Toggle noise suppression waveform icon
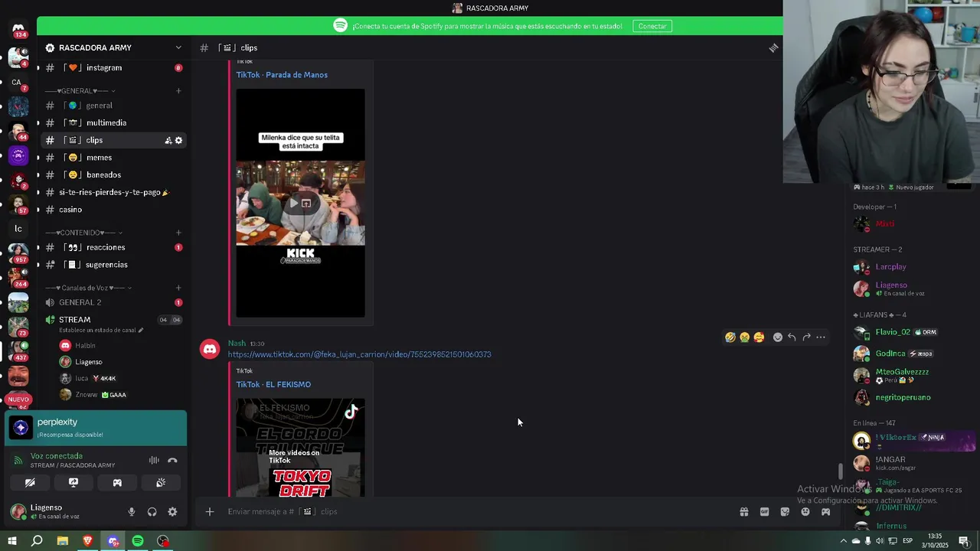Screen dimensions: 980x551 pos(154,461)
